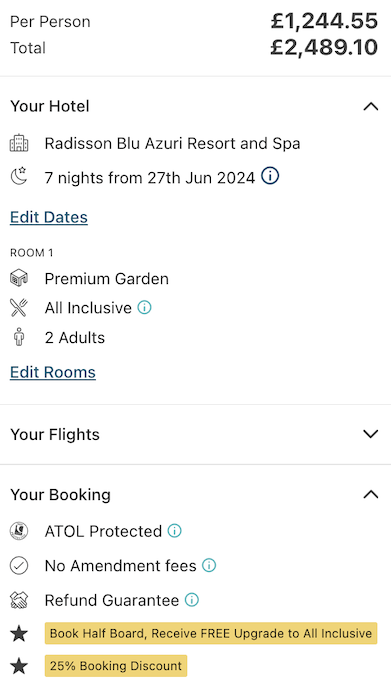
Task: Collapse the Your Booking section
Action: pos(371,494)
